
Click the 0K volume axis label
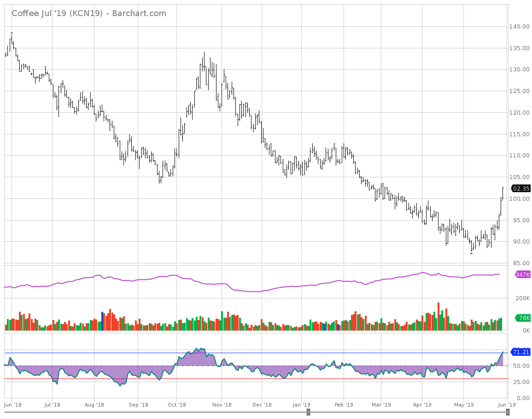pyautogui.click(x=526, y=330)
